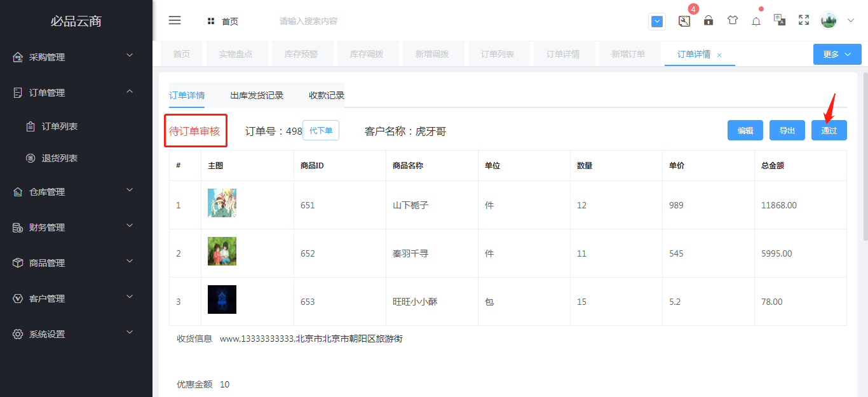The height and width of the screenshot is (397, 868).
Task: Click the lock screen icon
Action: point(709,20)
